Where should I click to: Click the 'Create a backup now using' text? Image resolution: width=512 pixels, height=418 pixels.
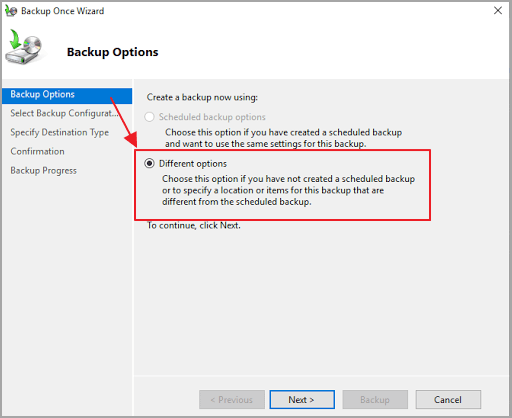(x=202, y=97)
